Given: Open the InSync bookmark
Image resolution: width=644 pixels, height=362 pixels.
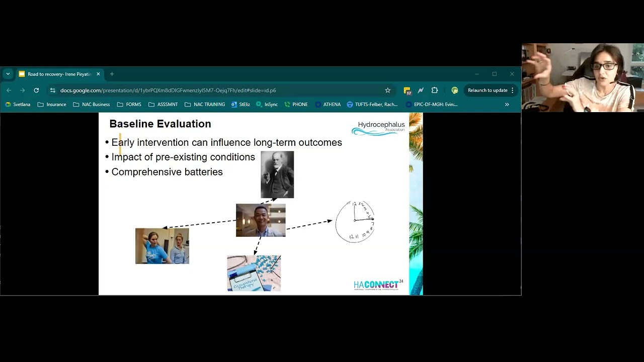Looking at the screenshot, I should tap(267, 105).
